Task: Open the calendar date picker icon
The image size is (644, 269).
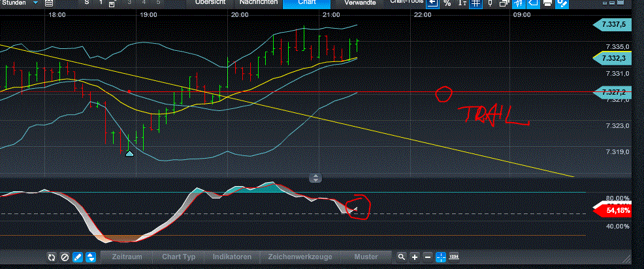Action: coord(49,3)
